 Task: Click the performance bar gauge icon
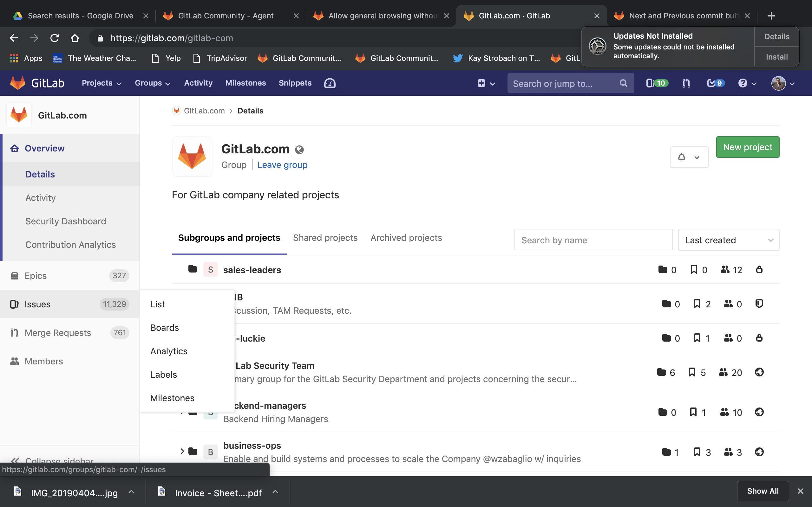[330, 83]
